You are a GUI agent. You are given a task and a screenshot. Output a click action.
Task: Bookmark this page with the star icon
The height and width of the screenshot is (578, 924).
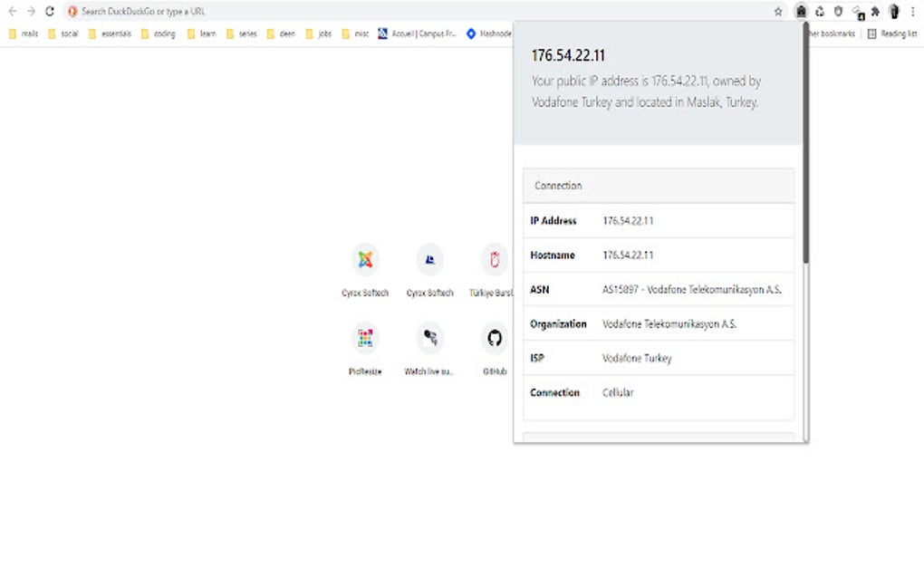(778, 11)
